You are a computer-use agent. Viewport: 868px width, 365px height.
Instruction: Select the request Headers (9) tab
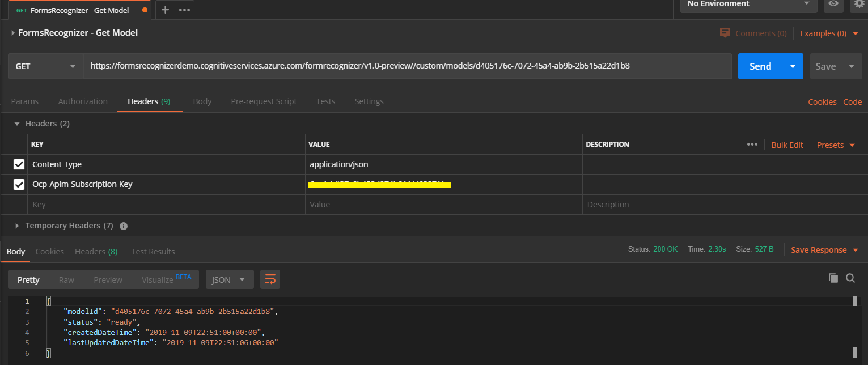(x=149, y=101)
